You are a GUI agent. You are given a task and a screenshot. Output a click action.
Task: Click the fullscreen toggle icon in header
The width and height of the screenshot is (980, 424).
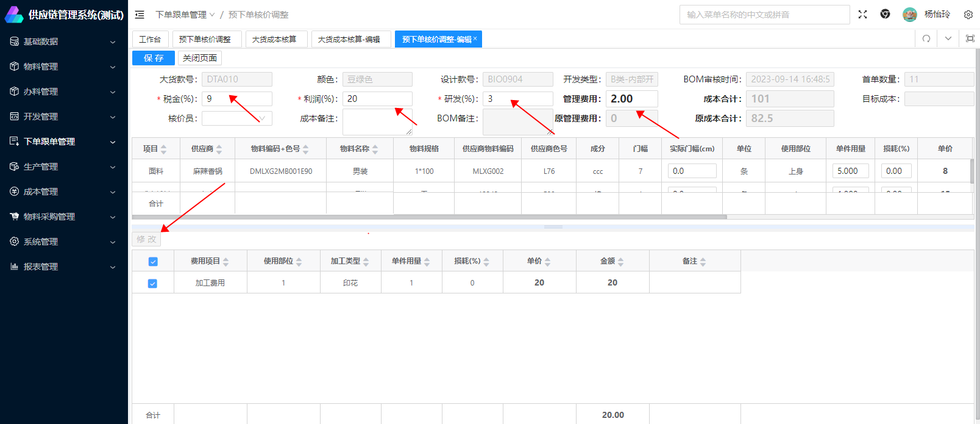(862, 15)
